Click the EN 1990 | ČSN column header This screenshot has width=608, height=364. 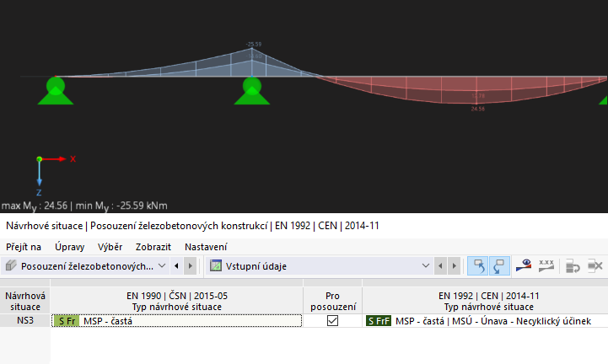177,301
